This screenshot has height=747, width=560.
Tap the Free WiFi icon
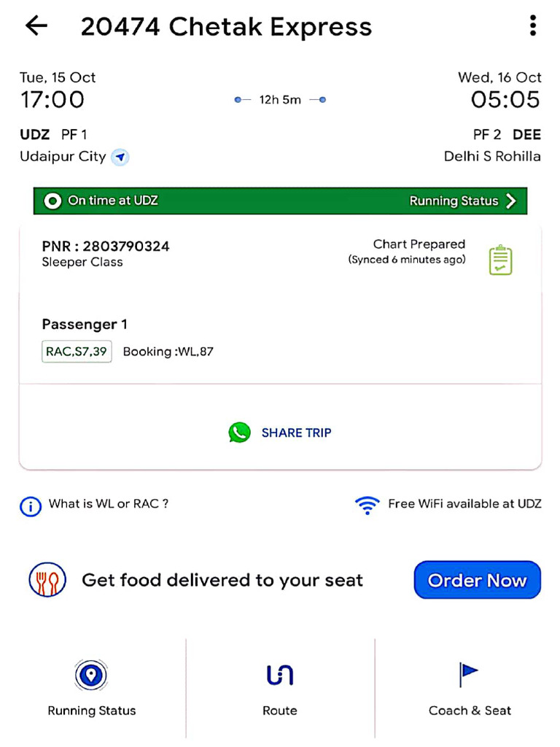coord(367,505)
